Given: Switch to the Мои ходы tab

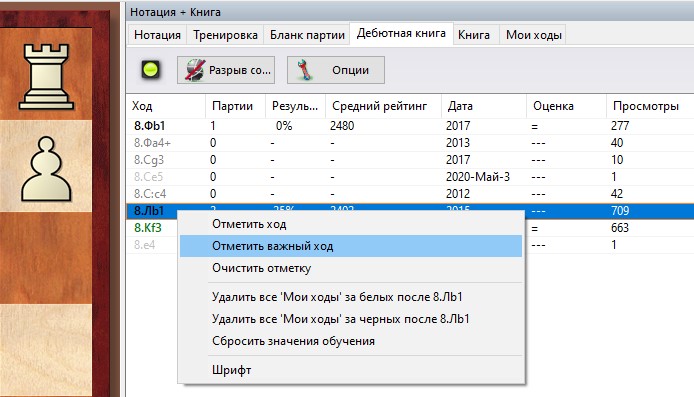Looking at the screenshot, I should coord(534,35).
